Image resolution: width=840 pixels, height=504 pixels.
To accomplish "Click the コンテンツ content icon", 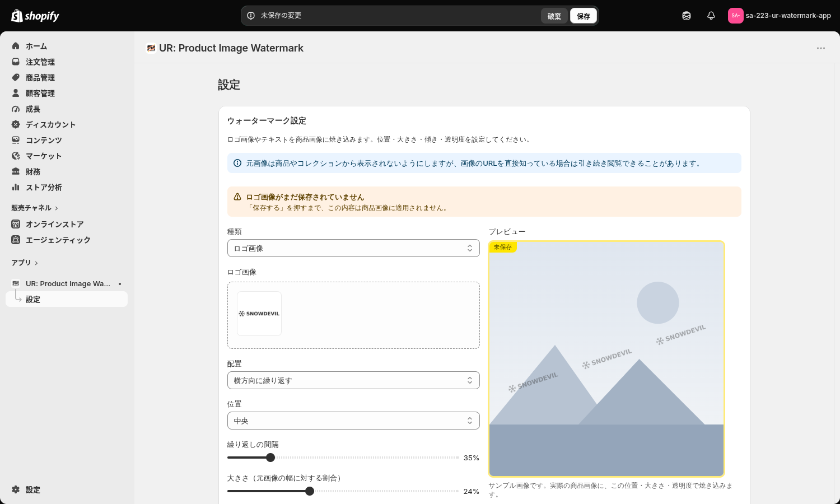I will coord(16,140).
